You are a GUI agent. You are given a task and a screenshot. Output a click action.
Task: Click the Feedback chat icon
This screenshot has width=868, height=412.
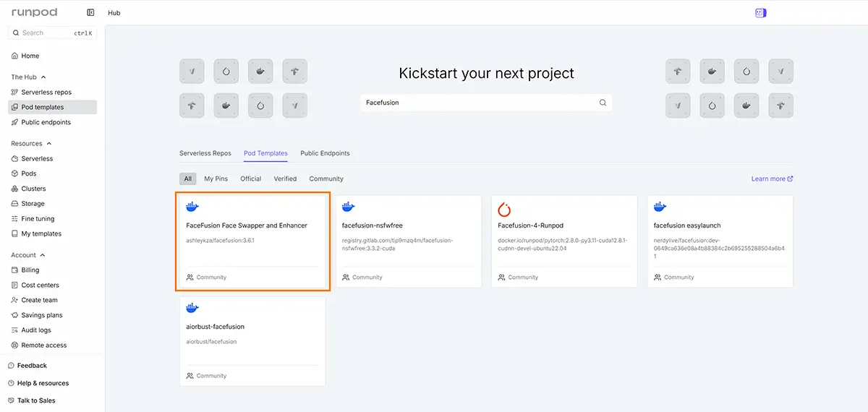[11, 366]
